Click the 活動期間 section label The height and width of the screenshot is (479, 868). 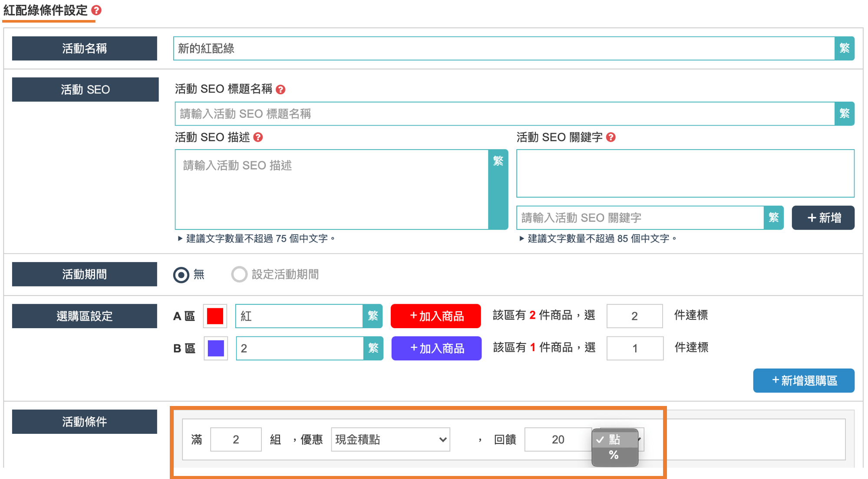(85, 274)
